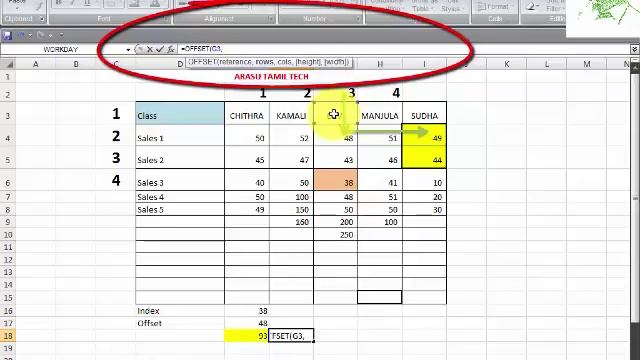Screen dimensions: 640x360
Task: Open the Undo history dropdown arrow
Action: 30,36
